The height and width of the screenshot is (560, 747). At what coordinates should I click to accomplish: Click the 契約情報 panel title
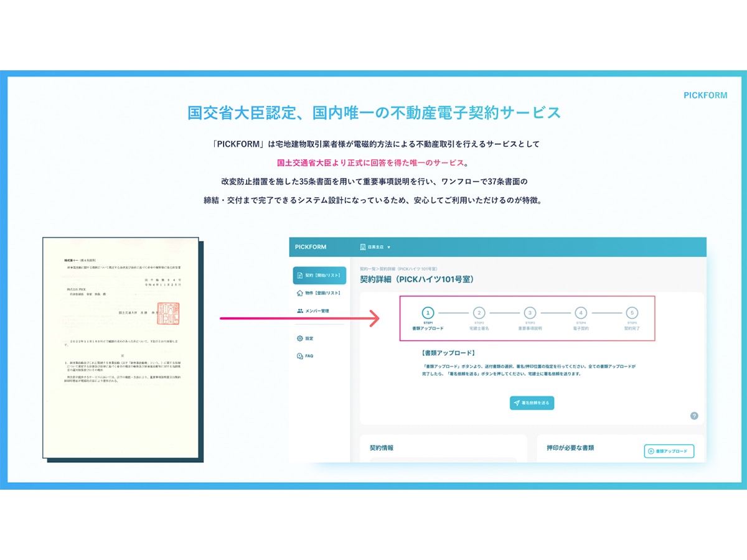coord(382,447)
